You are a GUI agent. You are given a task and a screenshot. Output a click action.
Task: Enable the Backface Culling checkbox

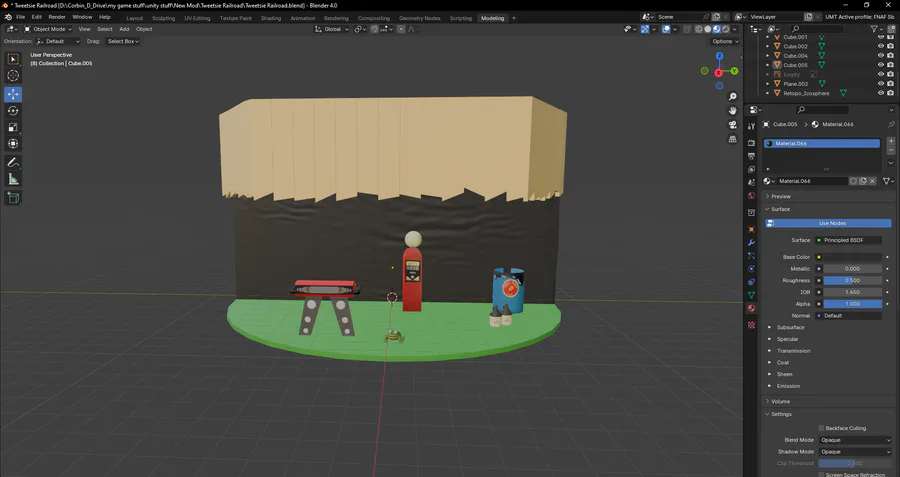[821, 428]
